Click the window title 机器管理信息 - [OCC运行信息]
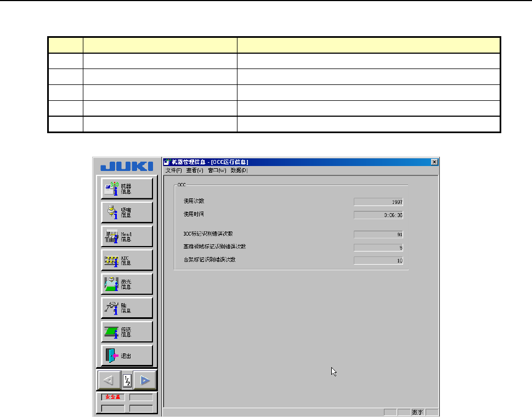The image size is (532, 417). click(210, 162)
